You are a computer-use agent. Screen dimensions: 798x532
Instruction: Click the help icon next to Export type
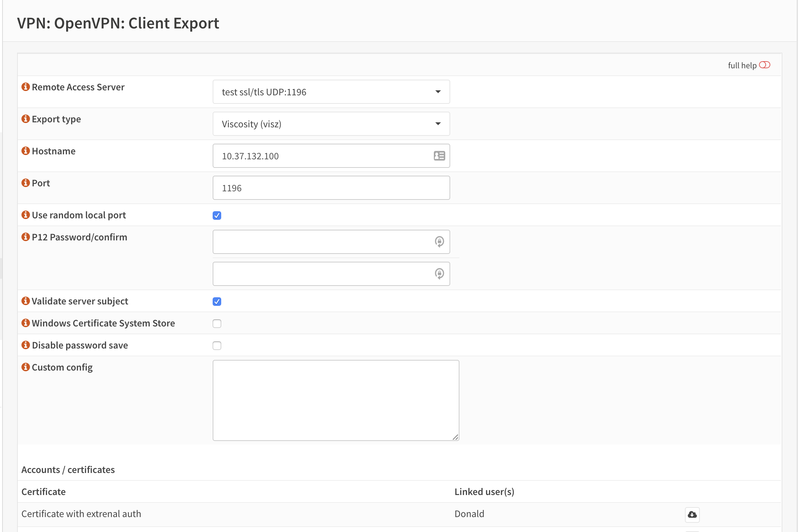[26, 119]
